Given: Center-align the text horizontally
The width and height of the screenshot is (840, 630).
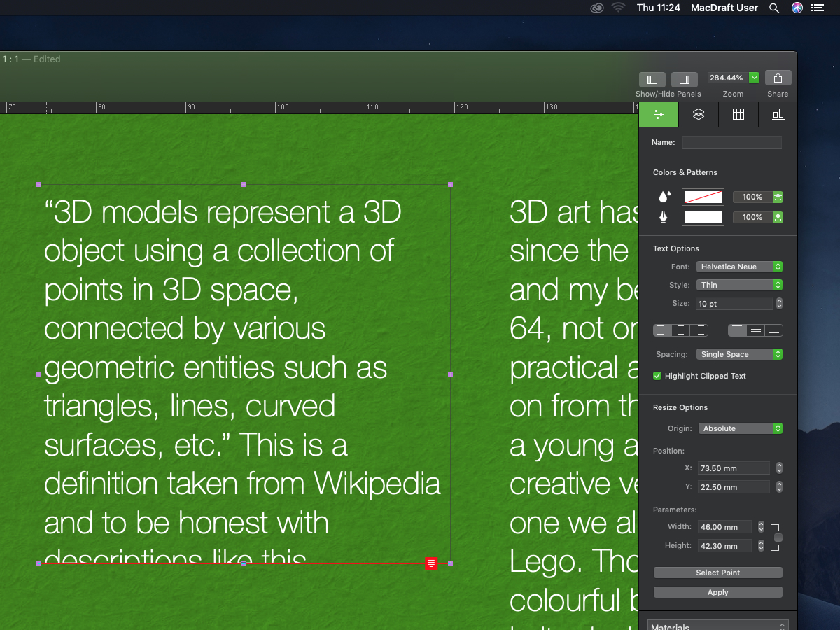Looking at the screenshot, I should point(680,330).
